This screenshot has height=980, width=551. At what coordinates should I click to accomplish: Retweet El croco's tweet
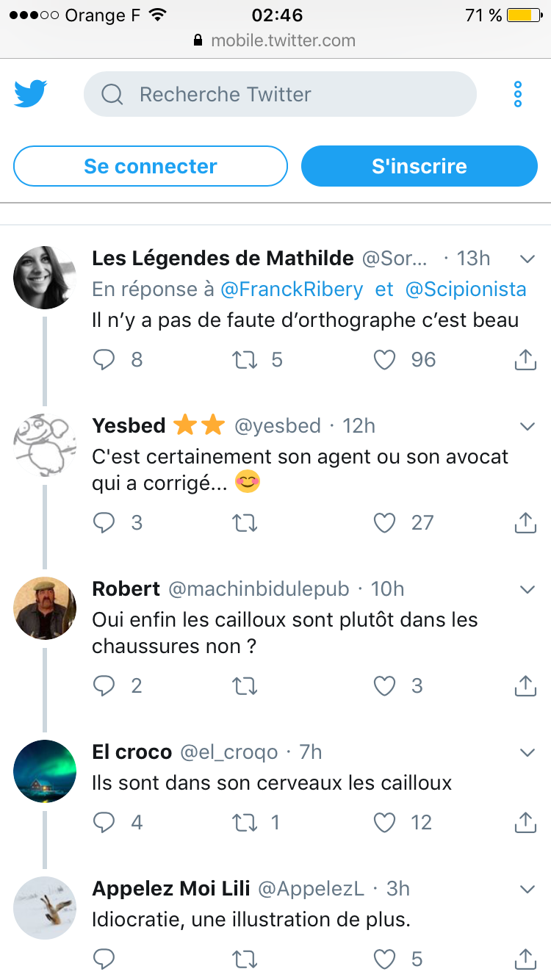pyautogui.click(x=245, y=822)
